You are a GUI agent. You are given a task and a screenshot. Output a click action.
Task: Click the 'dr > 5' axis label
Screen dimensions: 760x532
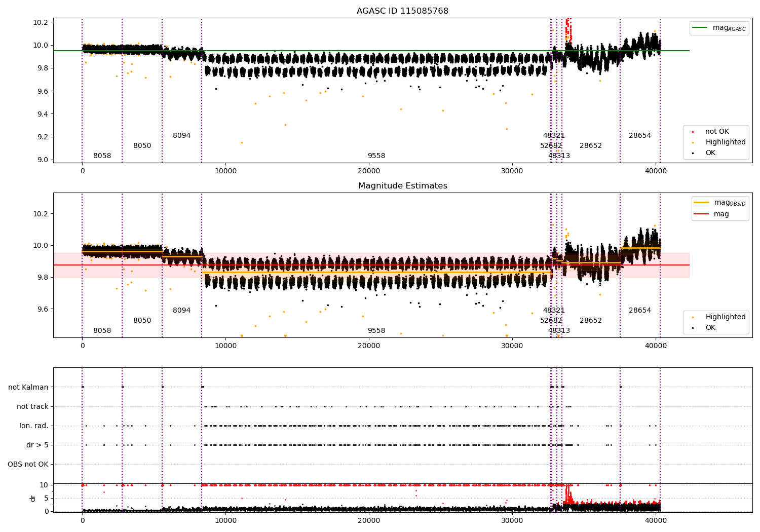tap(37, 445)
